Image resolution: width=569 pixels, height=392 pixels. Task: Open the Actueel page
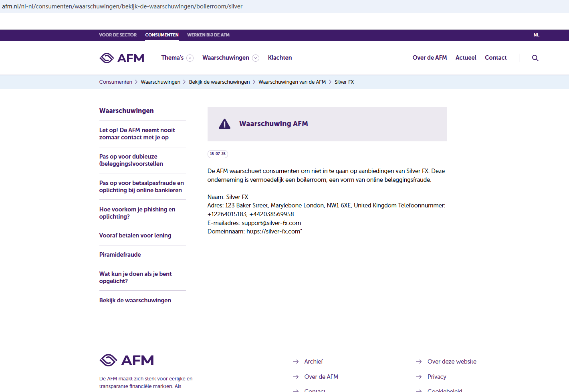pyautogui.click(x=466, y=58)
